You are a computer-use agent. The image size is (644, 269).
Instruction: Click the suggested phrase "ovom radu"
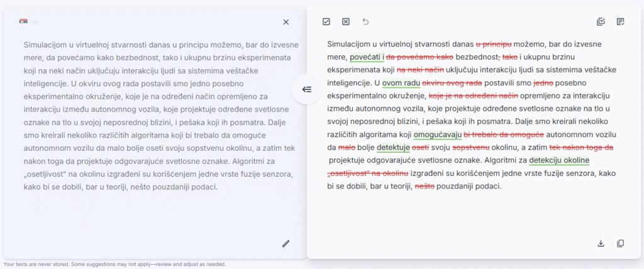[401, 83]
